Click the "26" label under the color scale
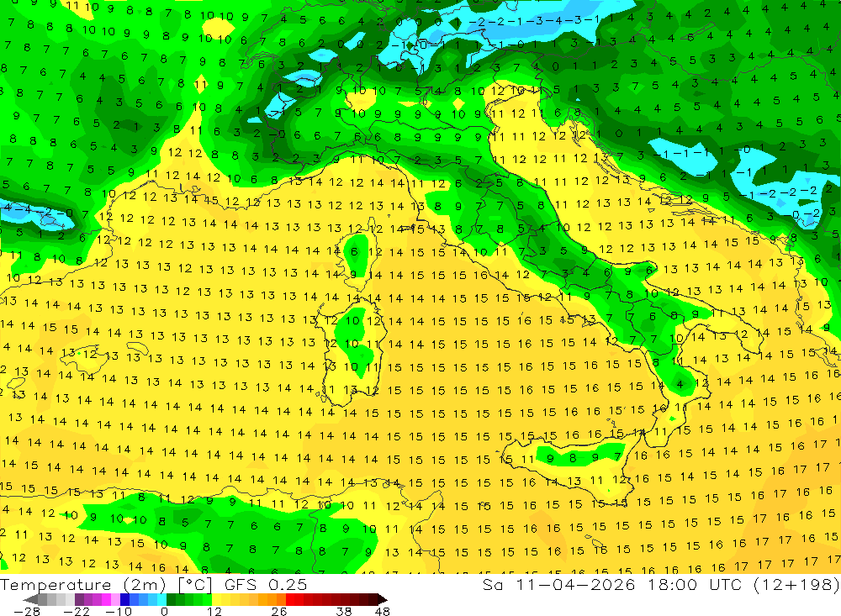 coord(279,611)
